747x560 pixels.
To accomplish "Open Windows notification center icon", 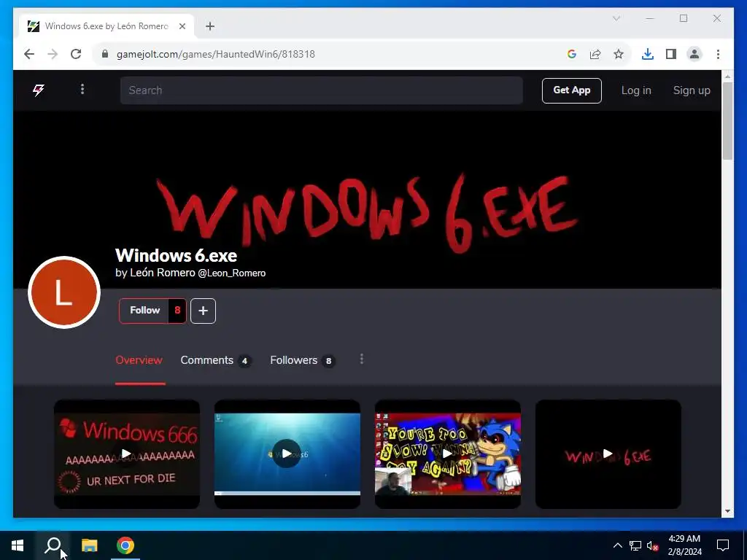I will pyautogui.click(x=723, y=545).
